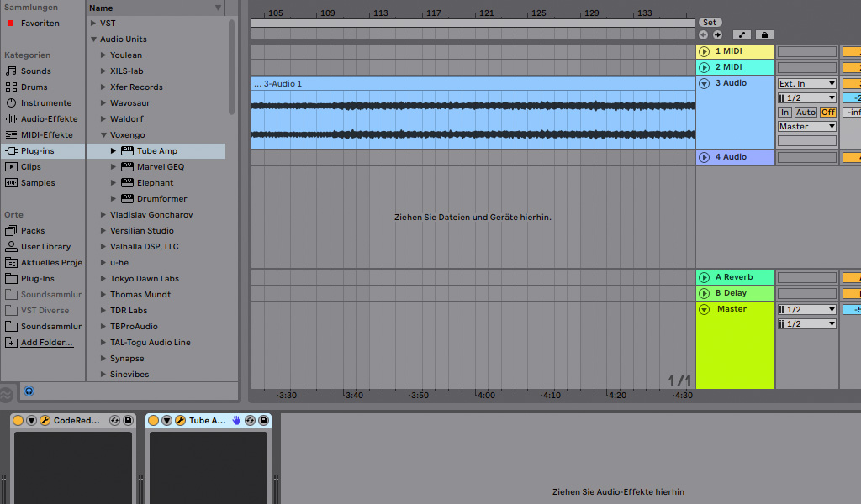
Task: Set 3 Audio monitoring to In
Action: tap(784, 112)
